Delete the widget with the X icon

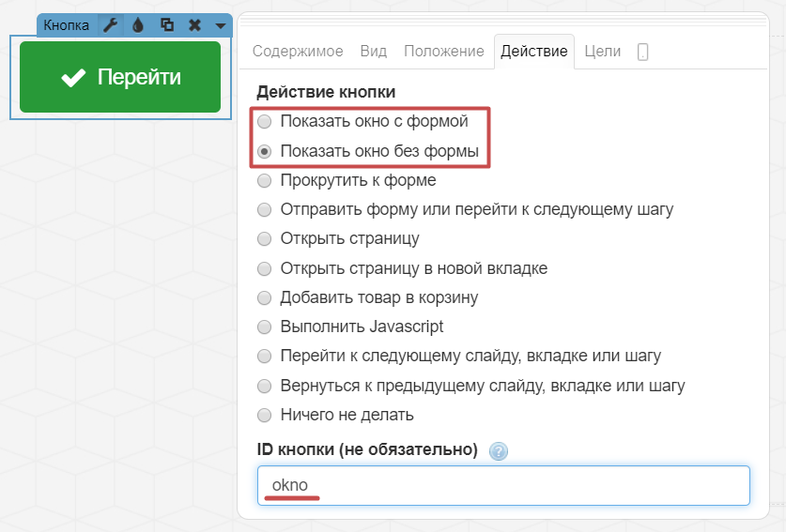pos(194,25)
